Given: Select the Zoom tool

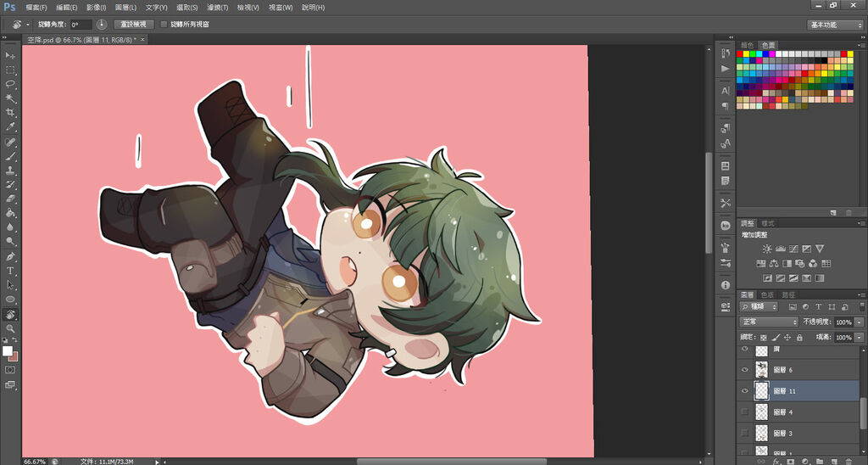Looking at the screenshot, I should point(10,328).
